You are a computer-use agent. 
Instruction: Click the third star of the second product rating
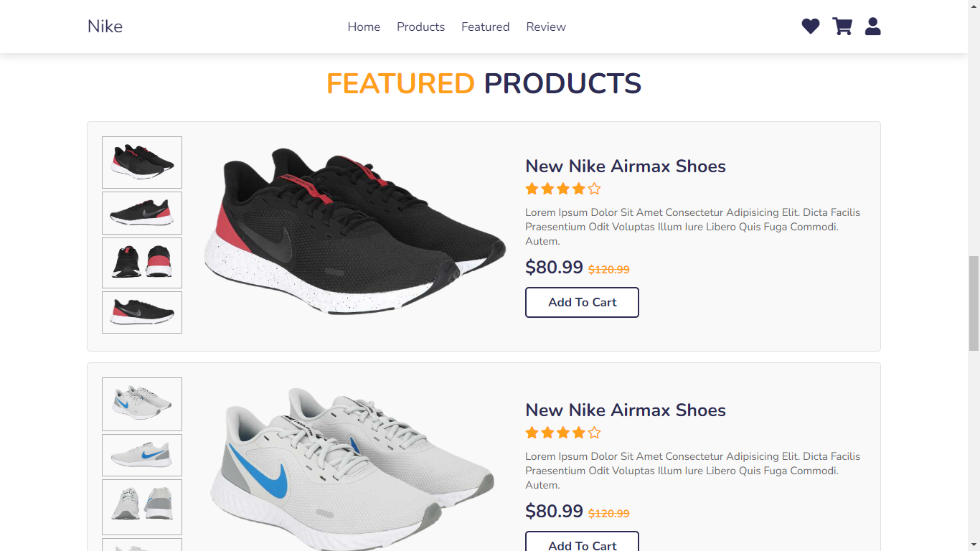click(x=563, y=433)
